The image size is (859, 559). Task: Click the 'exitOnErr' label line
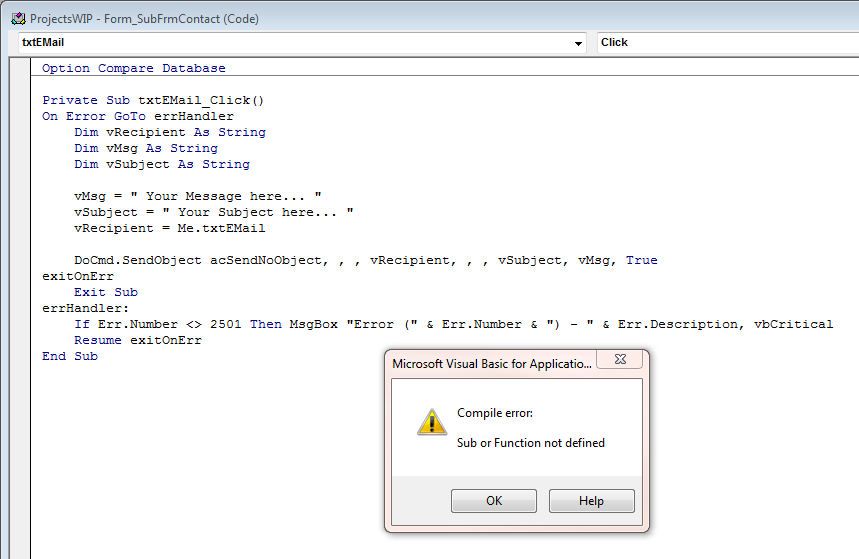(x=78, y=276)
